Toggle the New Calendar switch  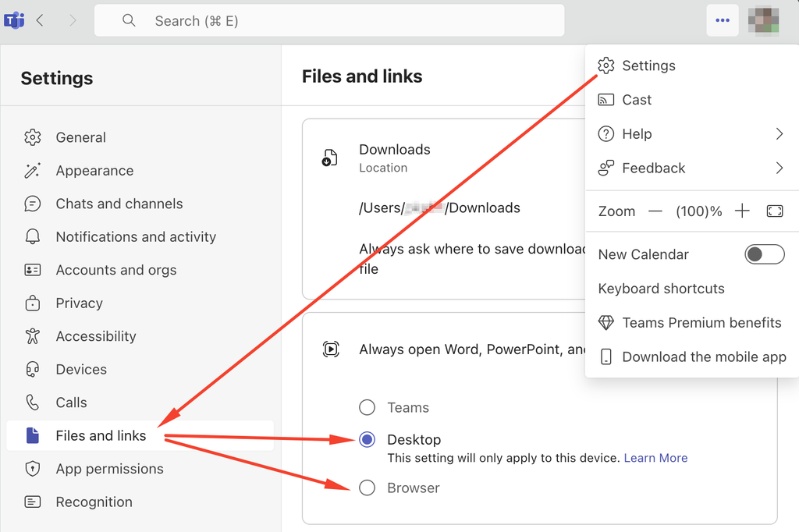click(764, 254)
